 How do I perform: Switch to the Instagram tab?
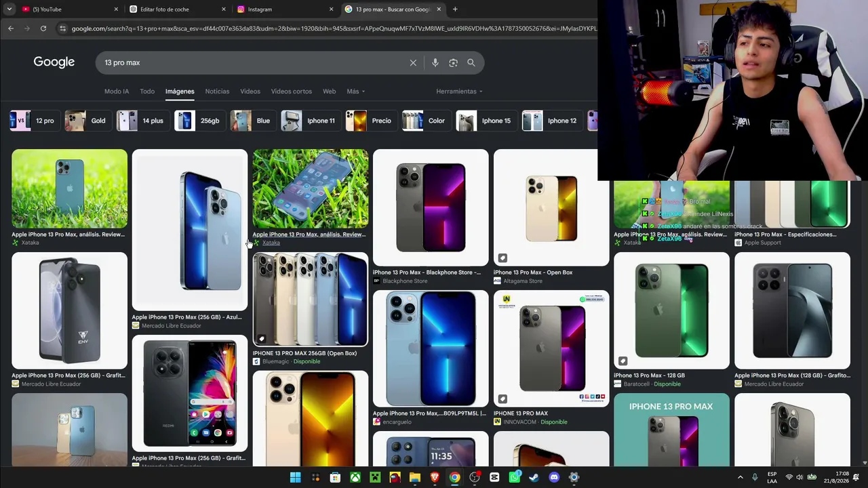point(285,9)
